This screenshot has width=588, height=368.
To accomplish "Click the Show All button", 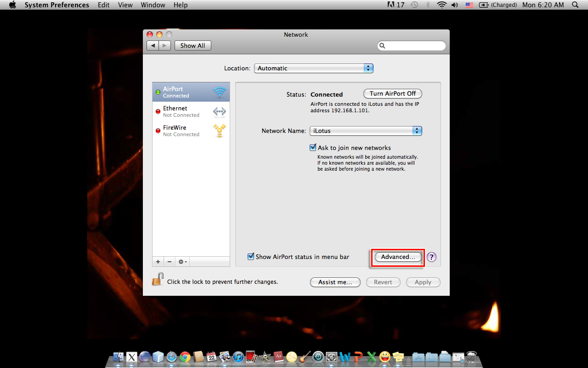I will (x=193, y=46).
